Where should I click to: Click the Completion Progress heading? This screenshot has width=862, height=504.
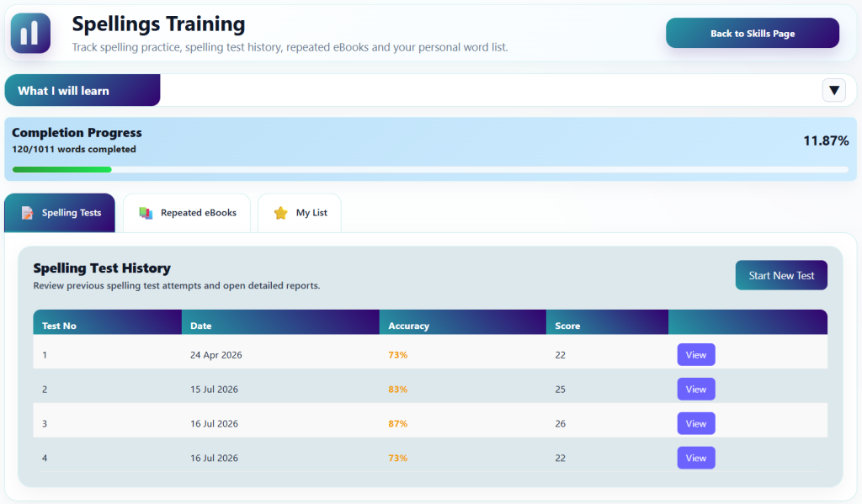77,132
